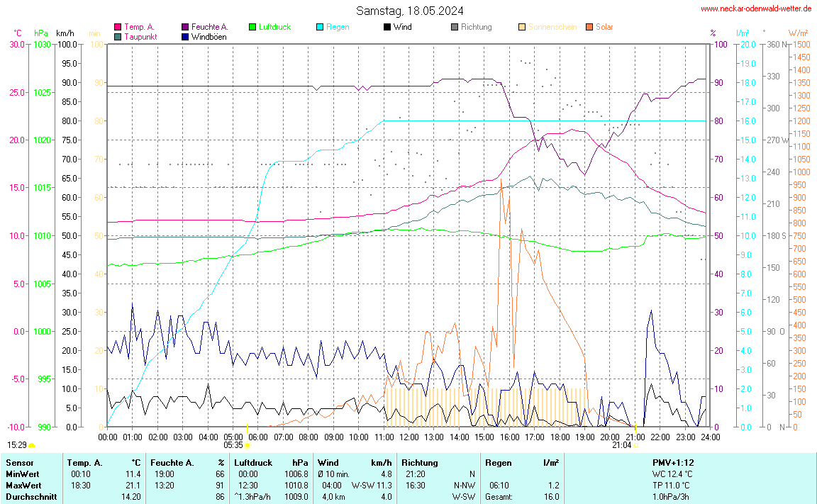Select the purple Feuchte A. legend square
This screenshot has height=504, width=817.
coord(185,27)
